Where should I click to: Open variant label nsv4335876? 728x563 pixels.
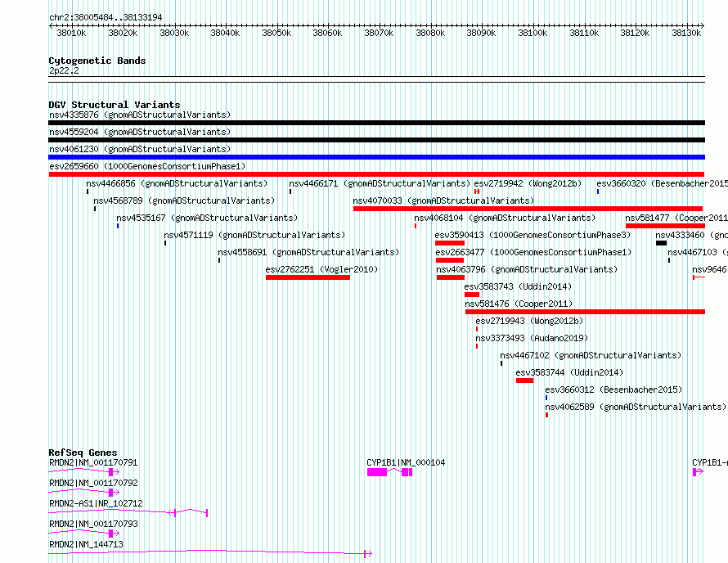[x=140, y=115]
